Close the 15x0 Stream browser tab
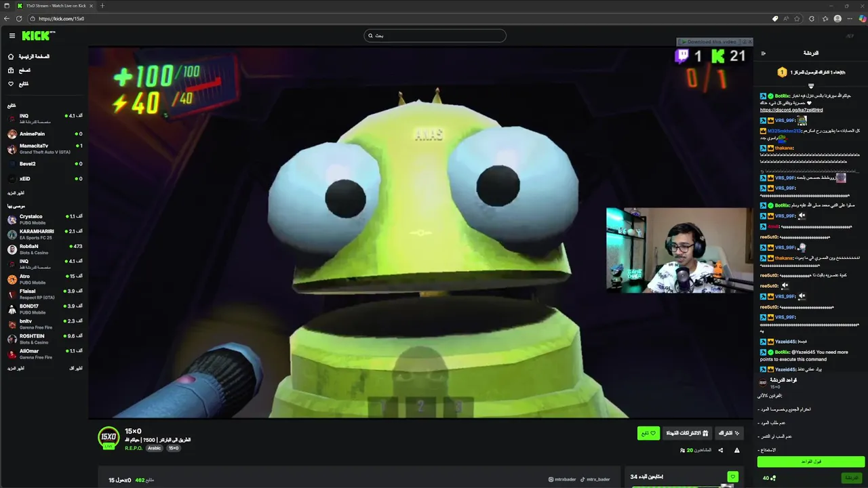 click(x=91, y=5)
